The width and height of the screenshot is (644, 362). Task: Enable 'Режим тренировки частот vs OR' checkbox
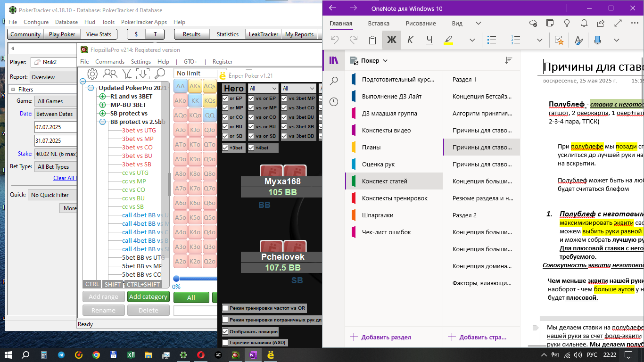click(x=225, y=308)
